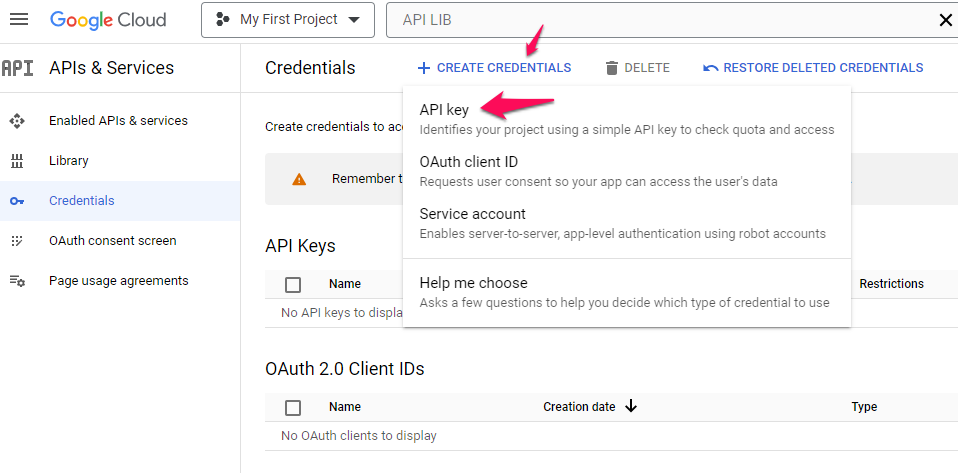This screenshot has width=958, height=473.
Task: Click the CREATE CREDENTIALS button
Action: tap(494, 68)
